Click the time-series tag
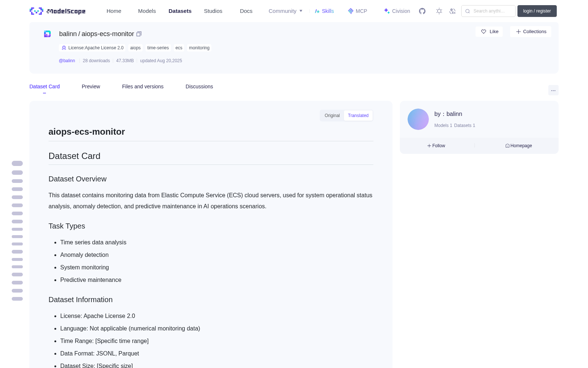Viewport: 588px width, 368px height. pos(158,48)
